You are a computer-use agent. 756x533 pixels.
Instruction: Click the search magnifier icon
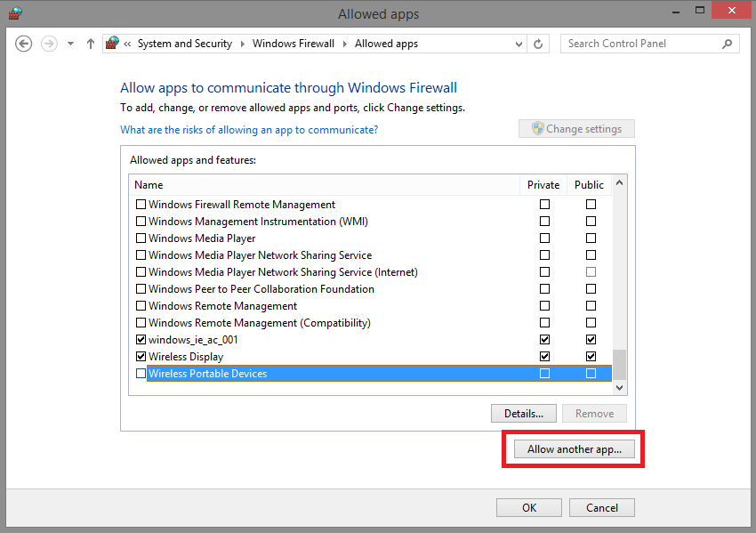click(x=727, y=44)
